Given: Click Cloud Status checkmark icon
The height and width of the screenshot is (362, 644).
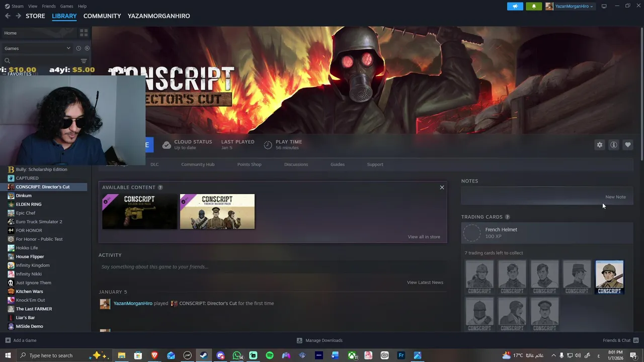Looking at the screenshot, I should coord(167,145).
